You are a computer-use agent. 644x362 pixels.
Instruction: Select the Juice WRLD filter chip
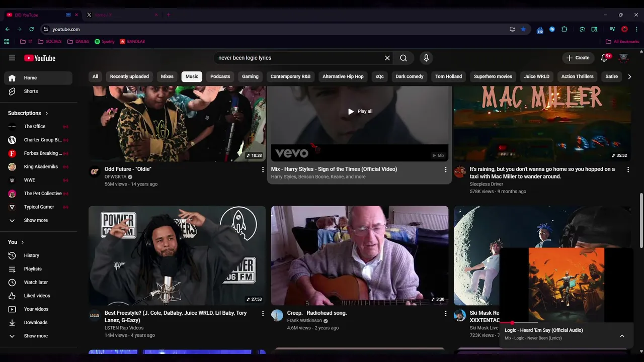(x=536, y=76)
